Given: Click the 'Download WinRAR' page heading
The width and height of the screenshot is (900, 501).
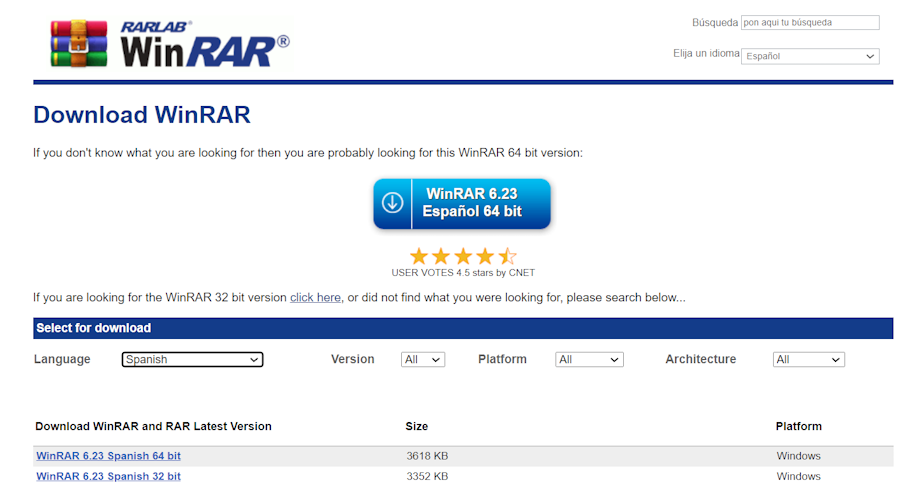Looking at the screenshot, I should tap(142, 115).
